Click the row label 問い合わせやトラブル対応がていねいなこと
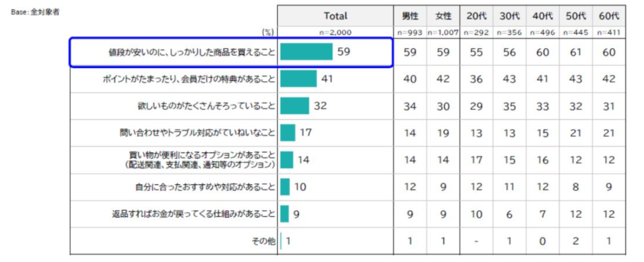 197,133
